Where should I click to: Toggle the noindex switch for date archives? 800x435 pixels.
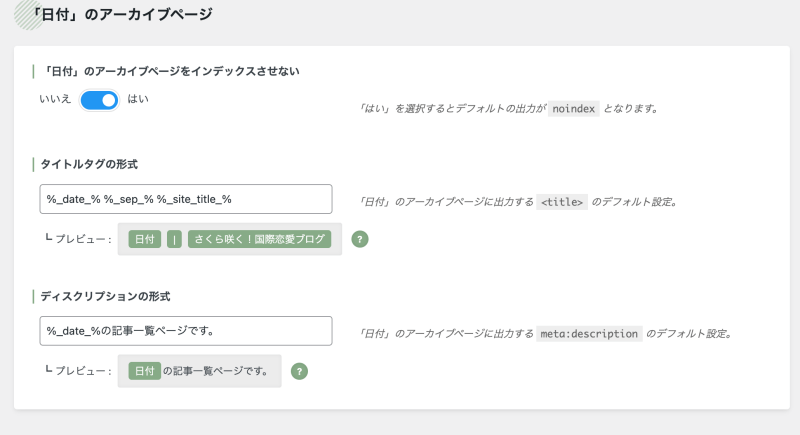pos(99,100)
